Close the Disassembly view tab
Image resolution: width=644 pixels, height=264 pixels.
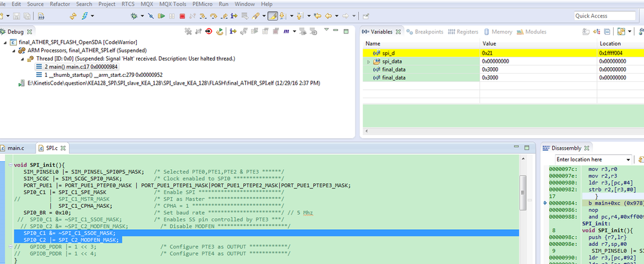587,148
